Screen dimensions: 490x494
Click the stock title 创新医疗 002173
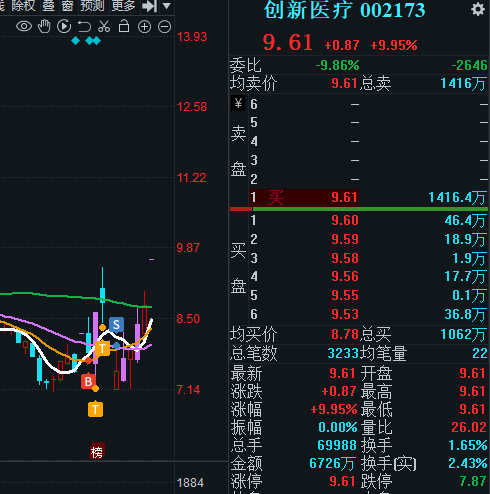click(x=344, y=10)
